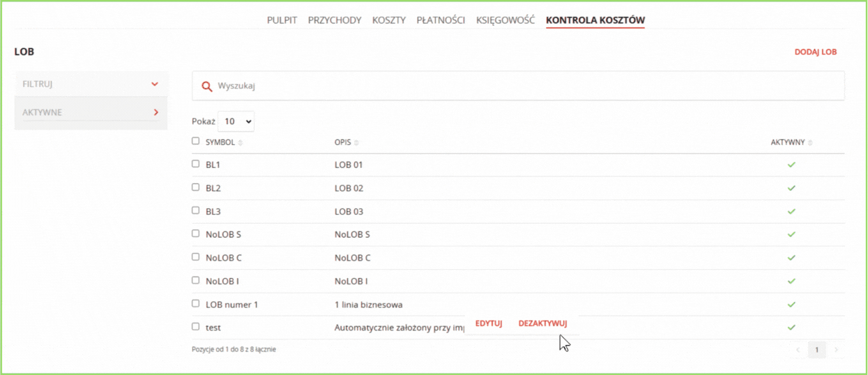Sort by OPIS column arrows
Viewport: 868px width, 375px height.
tap(356, 143)
